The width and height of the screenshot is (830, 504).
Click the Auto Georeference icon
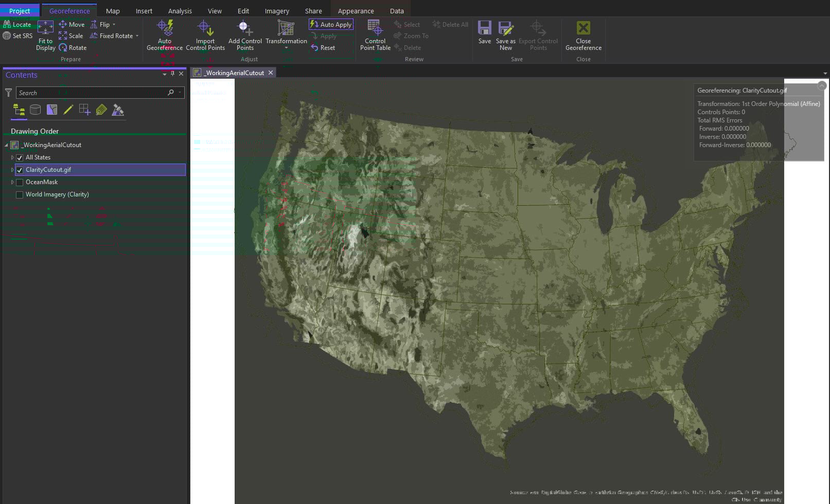click(165, 28)
